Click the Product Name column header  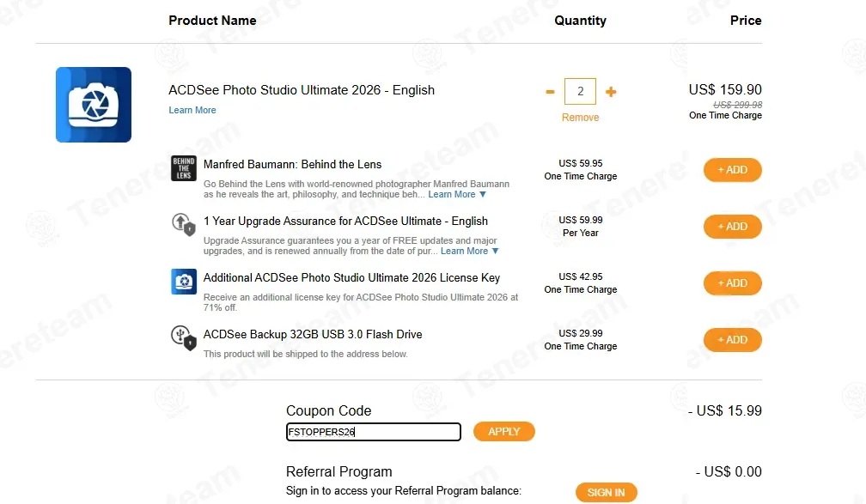[x=213, y=21]
